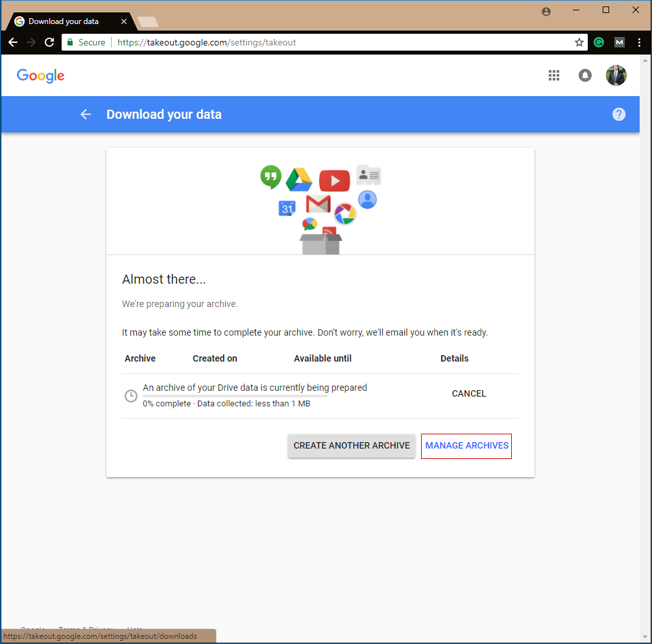652x644 pixels.
Task: Click the blue Profile person icon
Action: (367, 200)
